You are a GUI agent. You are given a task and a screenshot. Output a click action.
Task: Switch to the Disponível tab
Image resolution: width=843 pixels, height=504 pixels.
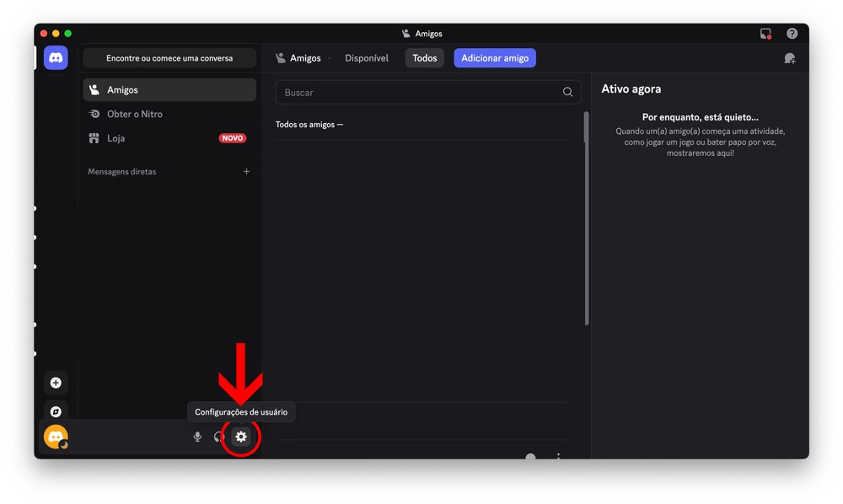(367, 58)
